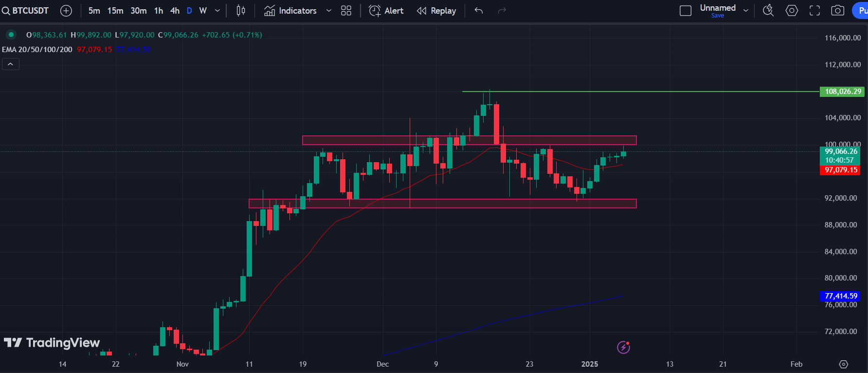Redo the chart action

coord(502,11)
